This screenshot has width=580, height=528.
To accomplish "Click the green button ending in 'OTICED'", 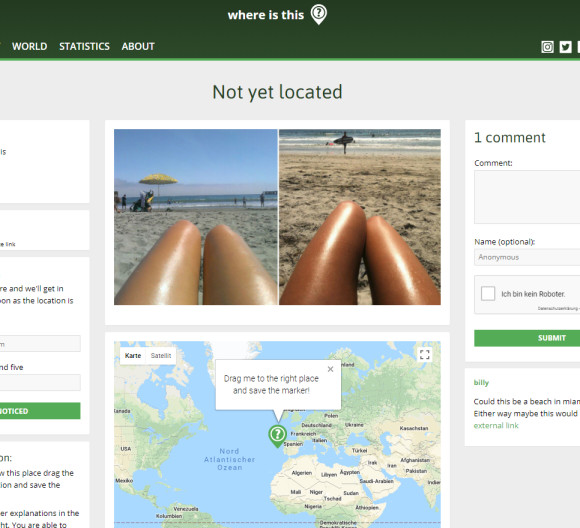I will (x=40, y=411).
